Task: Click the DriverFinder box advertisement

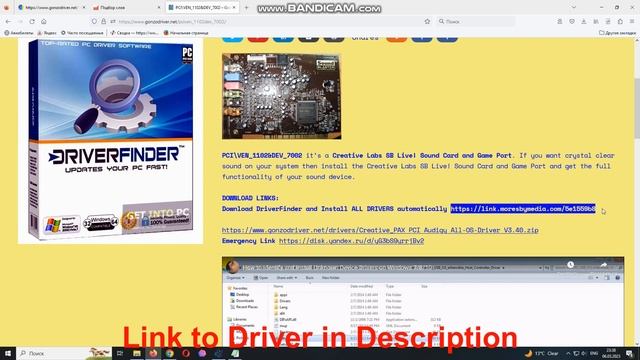Action: [110, 140]
